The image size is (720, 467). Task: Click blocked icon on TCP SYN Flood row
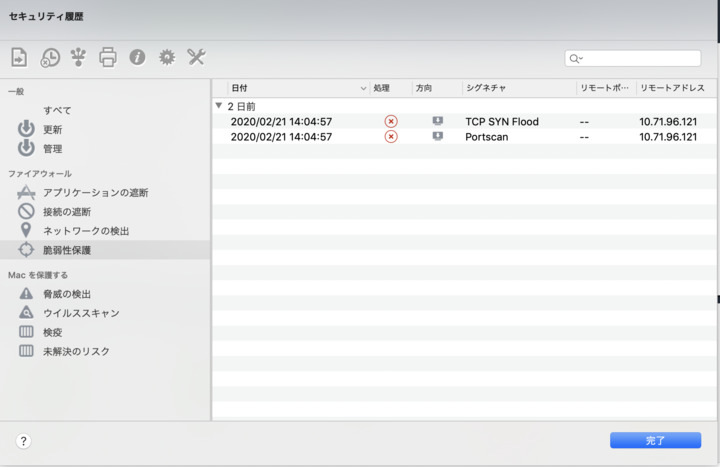coord(391,122)
